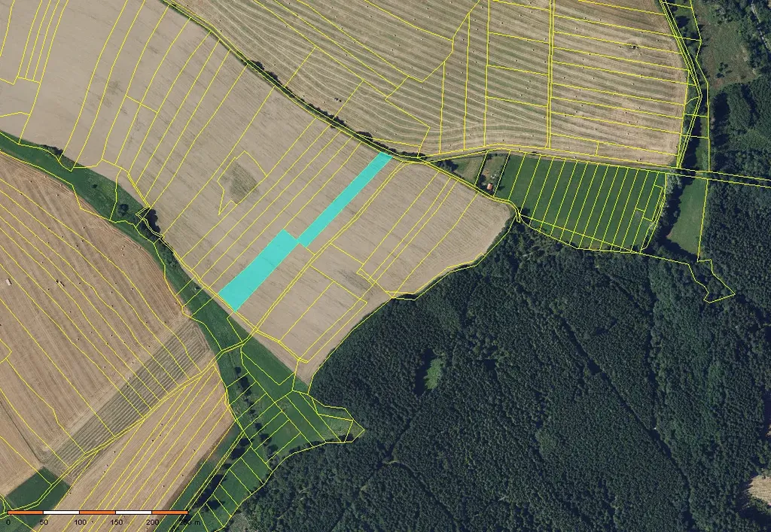Screen dimensions: 771x532
Task: Click the "0" label on the scale bar
Action: 8,521
